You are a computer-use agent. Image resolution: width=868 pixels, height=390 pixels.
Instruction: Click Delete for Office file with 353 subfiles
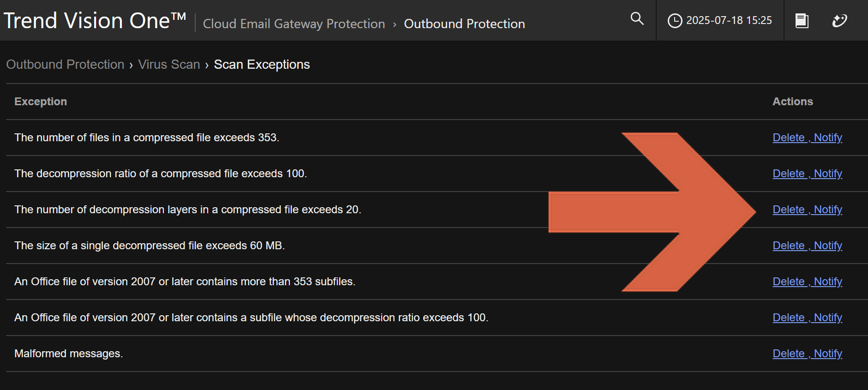click(789, 282)
